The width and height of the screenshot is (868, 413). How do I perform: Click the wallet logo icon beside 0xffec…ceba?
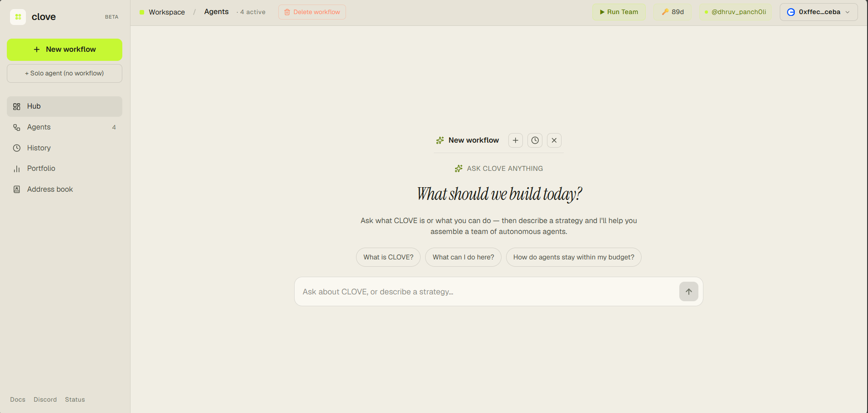[x=791, y=12]
